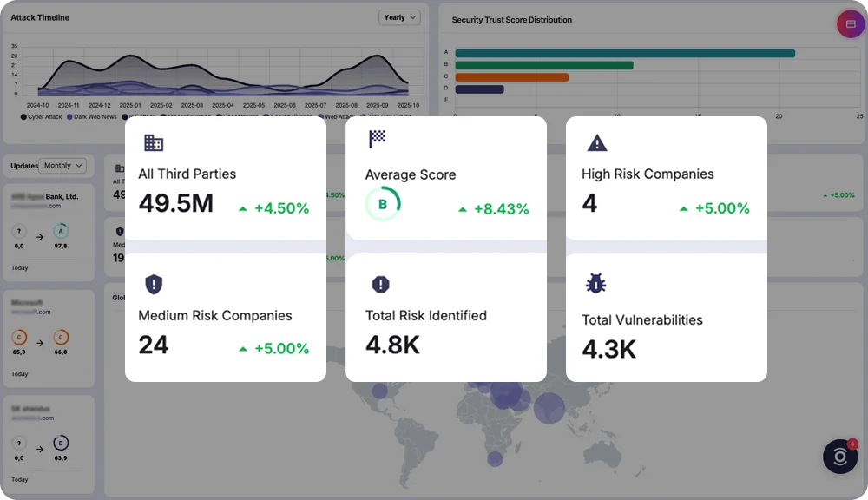Click the building icon above All Third Parties

tap(154, 142)
